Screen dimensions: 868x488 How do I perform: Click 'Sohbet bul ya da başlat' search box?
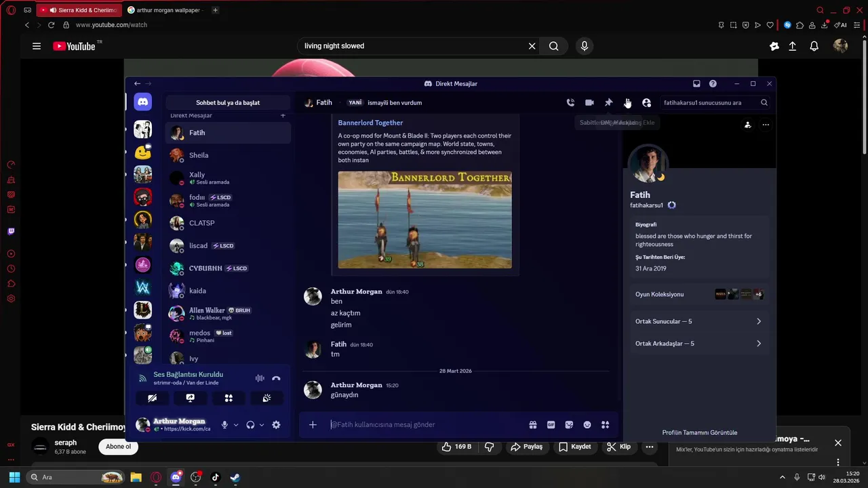click(228, 102)
